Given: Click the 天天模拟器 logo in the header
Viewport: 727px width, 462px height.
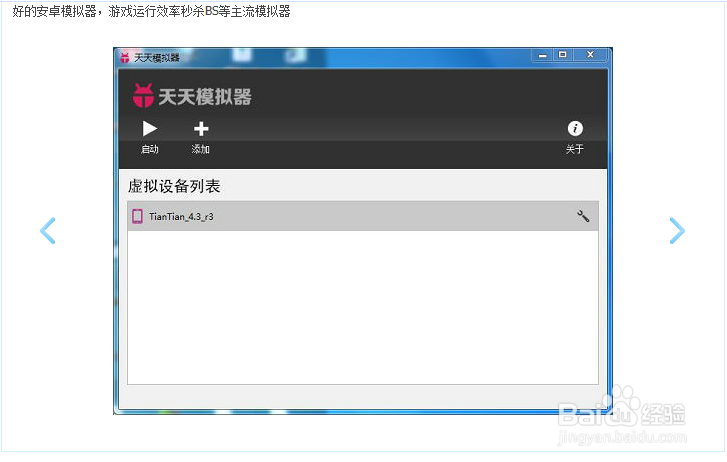Looking at the screenshot, I should 192,96.
